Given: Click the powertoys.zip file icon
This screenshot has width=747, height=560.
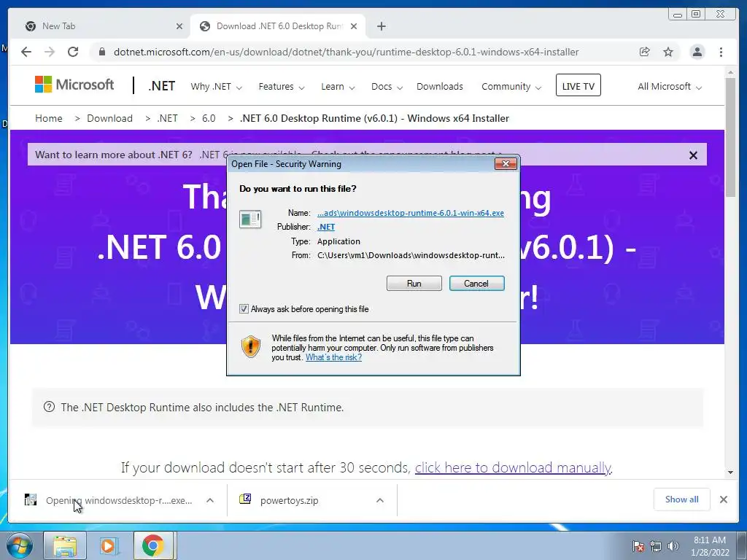Looking at the screenshot, I should pos(245,499).
